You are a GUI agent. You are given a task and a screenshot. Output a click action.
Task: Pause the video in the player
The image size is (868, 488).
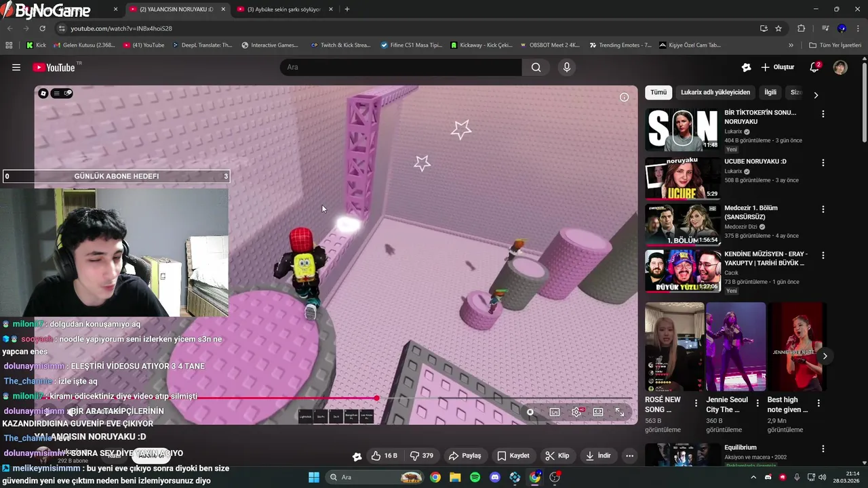530,411
